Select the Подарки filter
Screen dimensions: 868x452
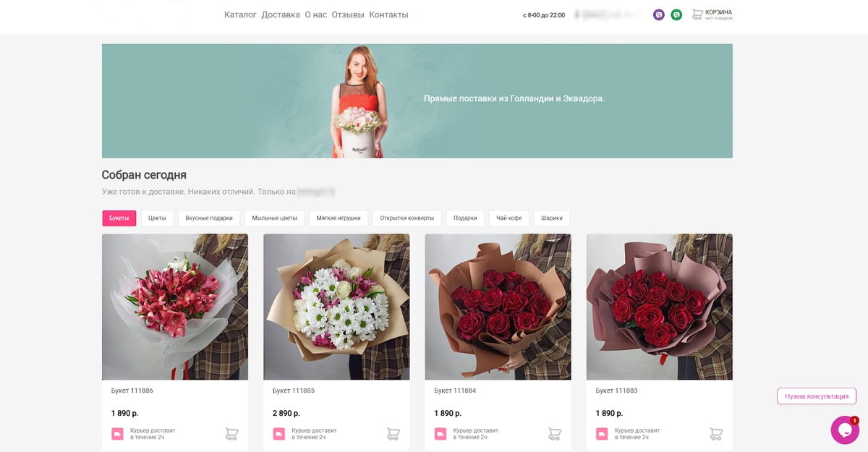pos(465,218)
